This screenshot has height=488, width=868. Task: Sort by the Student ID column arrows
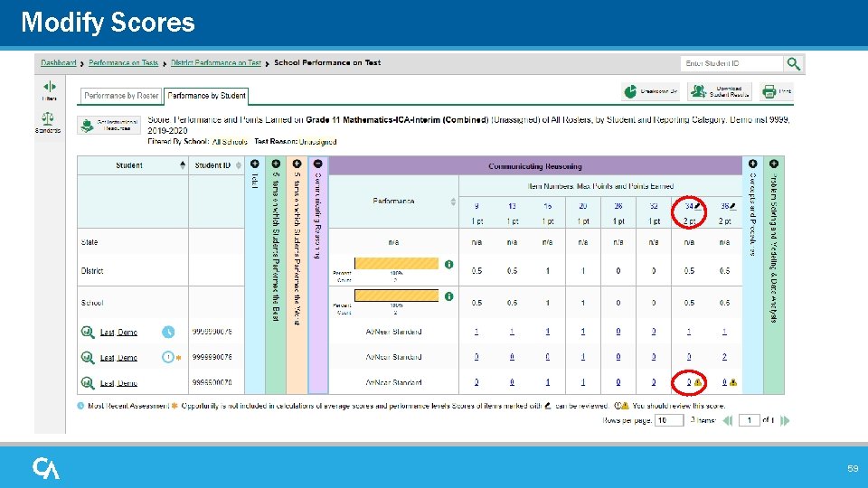(239, 165)
